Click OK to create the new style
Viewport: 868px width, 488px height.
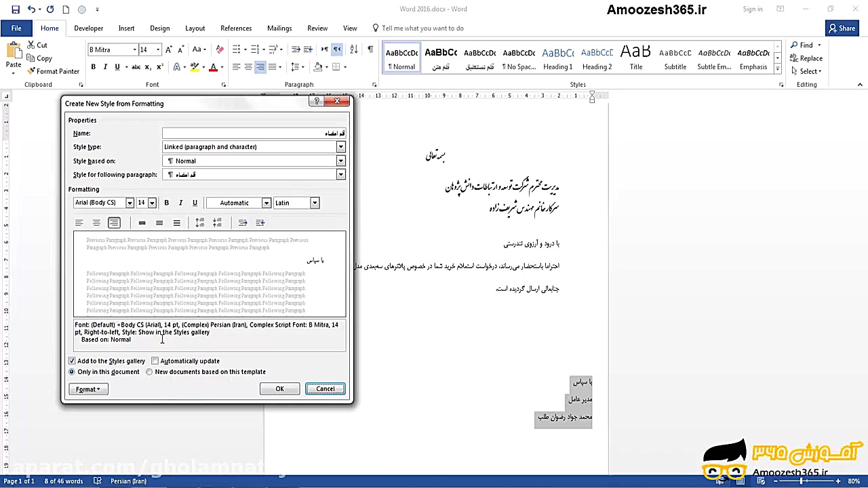point(279,388)
